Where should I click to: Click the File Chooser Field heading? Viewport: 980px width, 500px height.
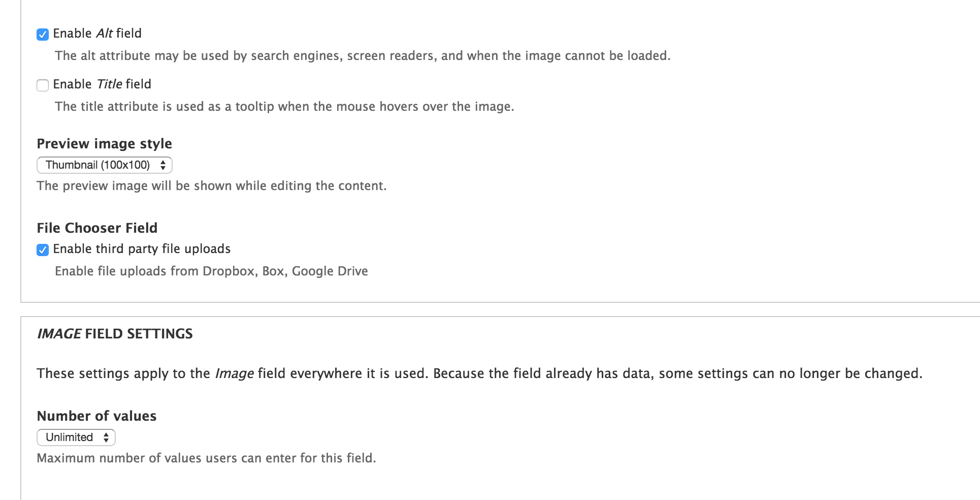point(97,228)
